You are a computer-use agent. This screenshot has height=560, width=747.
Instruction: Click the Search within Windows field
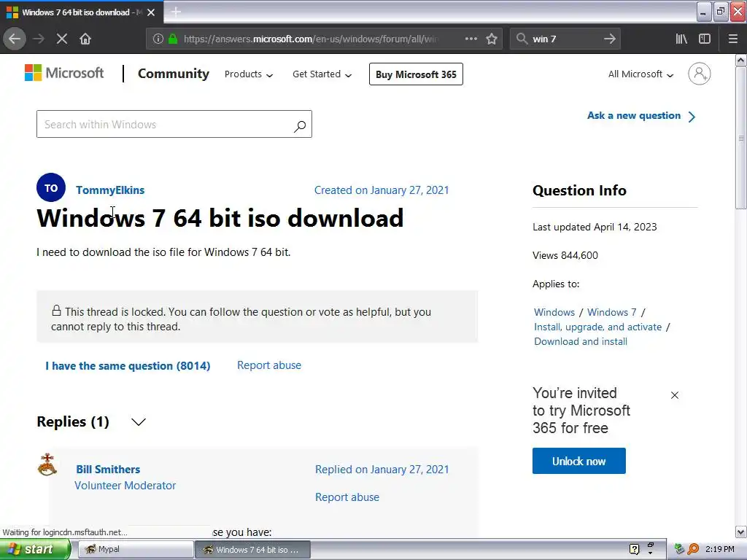(174, 124)
